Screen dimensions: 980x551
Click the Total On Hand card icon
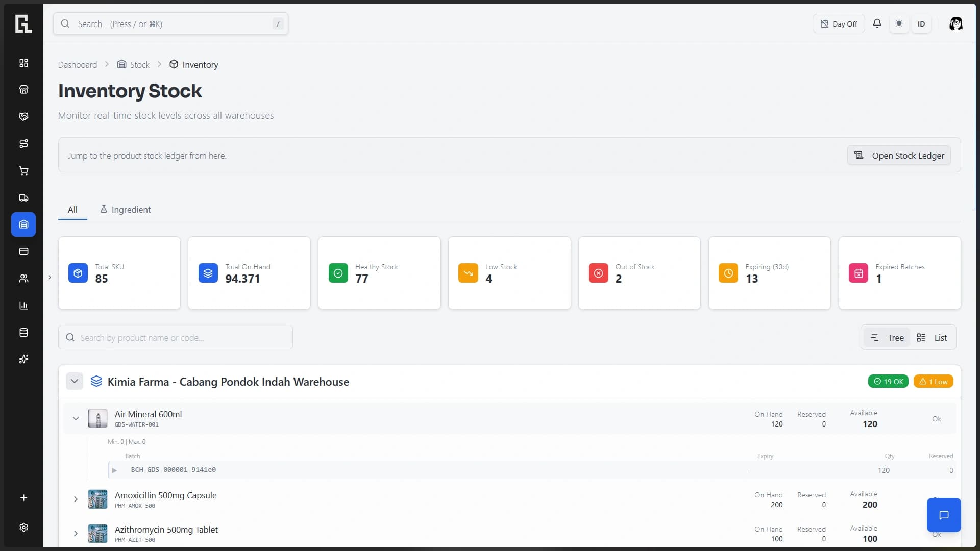click(x=208, y=273)
